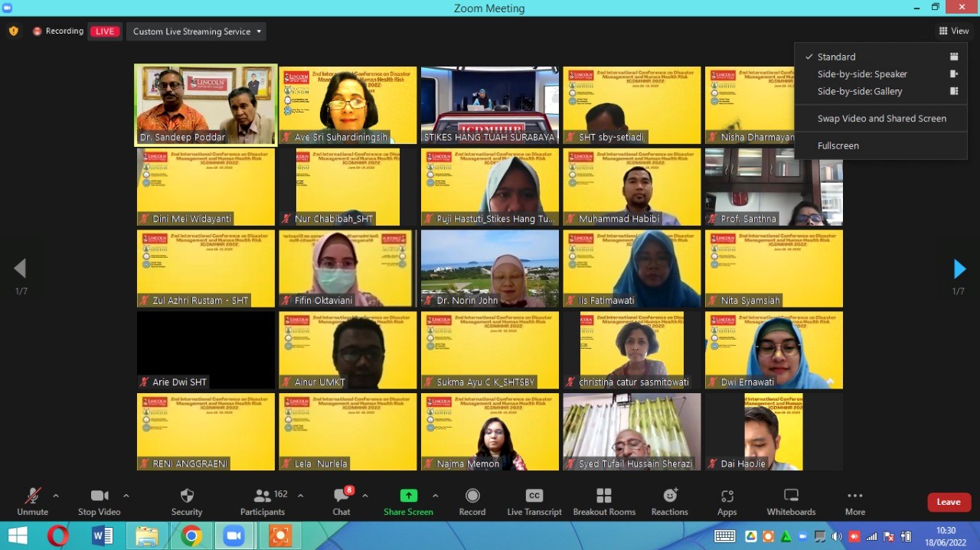
Task: Click the name label Puji Hastuti_Stikes Hang Tu...
Action: (495, 219)
